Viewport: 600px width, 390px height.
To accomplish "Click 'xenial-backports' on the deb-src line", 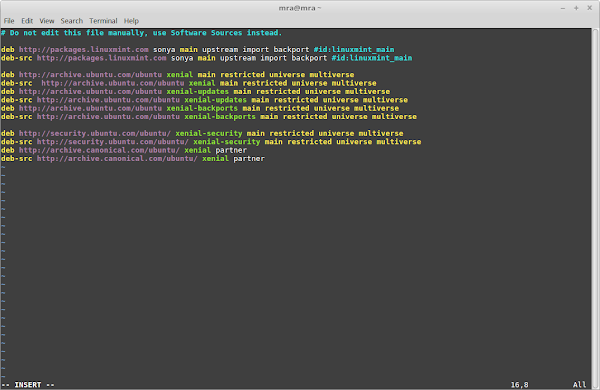I will tap(220, 117).
